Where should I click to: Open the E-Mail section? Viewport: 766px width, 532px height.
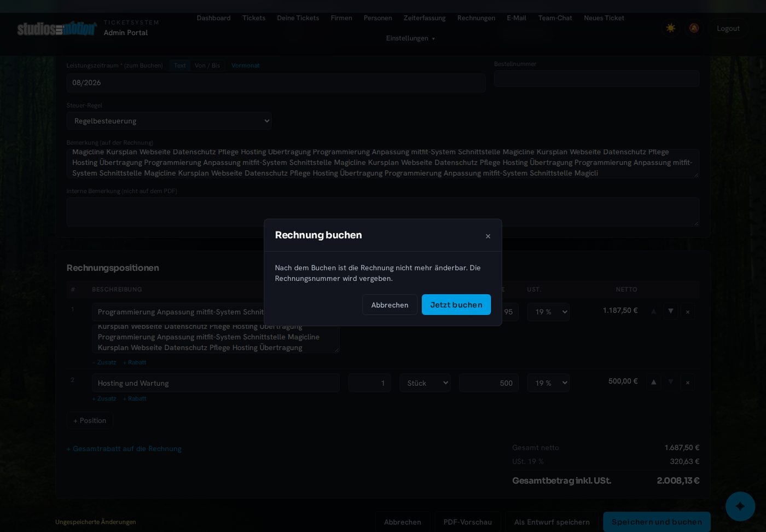click(517, 18)
